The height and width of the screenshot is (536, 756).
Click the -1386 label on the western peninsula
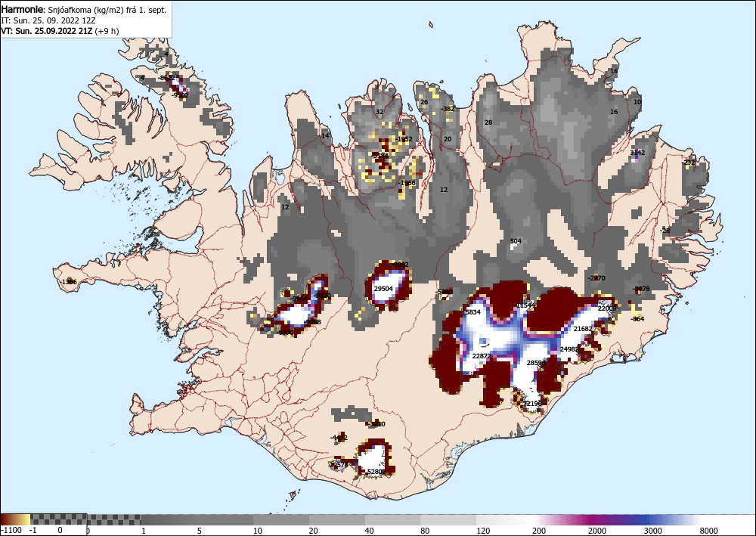(x=69, y=281)
